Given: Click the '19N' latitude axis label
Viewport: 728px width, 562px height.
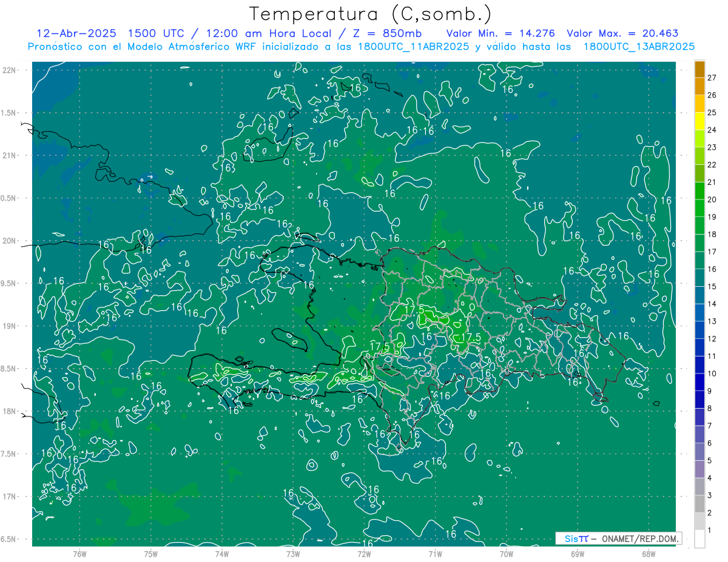Looking at the screenshot, I should pyautogui.click(x=10, y=326).
